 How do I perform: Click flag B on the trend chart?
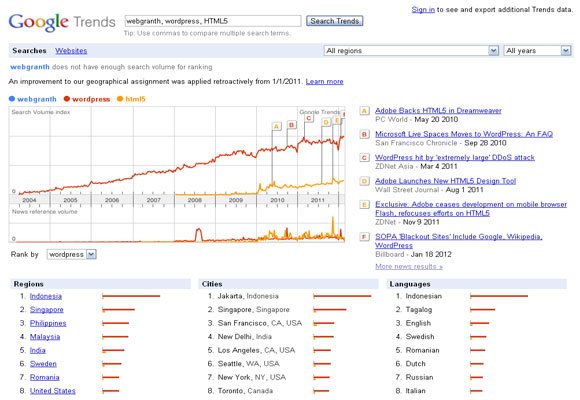pyautogui.click(x=291, y=125)
